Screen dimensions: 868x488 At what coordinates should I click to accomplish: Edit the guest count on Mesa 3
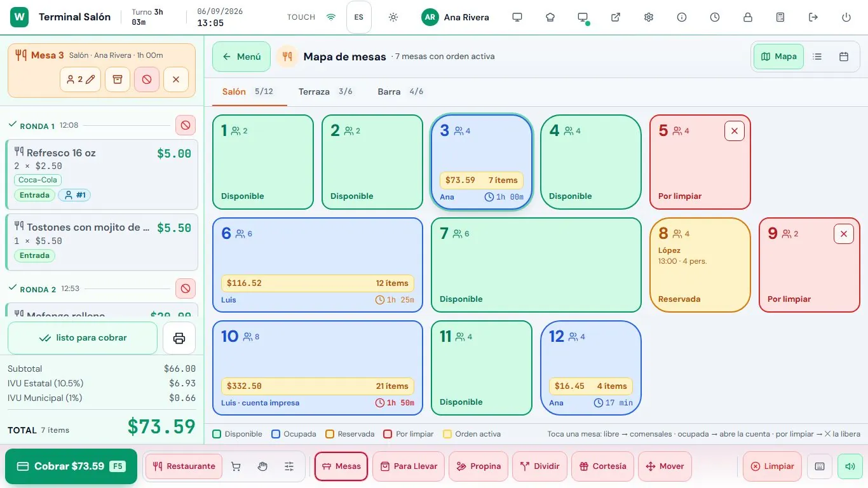tap(81, 79)
